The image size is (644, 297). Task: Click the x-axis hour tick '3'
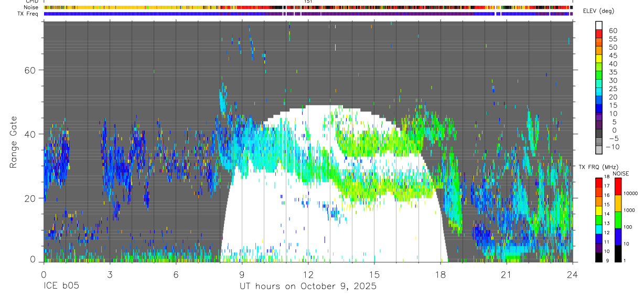pos(110,274)
